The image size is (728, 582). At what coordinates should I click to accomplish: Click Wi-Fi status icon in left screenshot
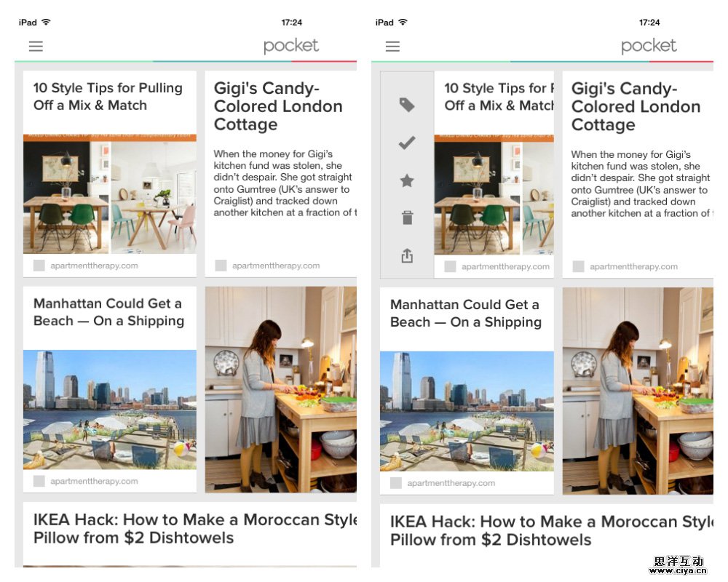46,22
